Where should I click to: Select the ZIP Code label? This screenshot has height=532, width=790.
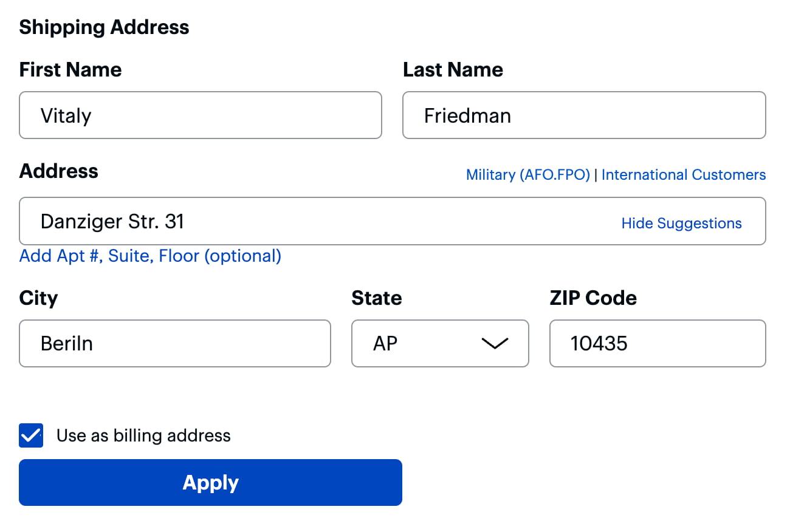click(x=592, y=298)
